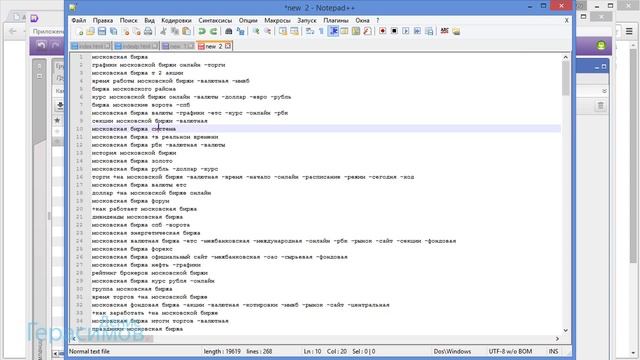Save the document using the Save icon
The image size is (640, 360).
pos(102,31)
